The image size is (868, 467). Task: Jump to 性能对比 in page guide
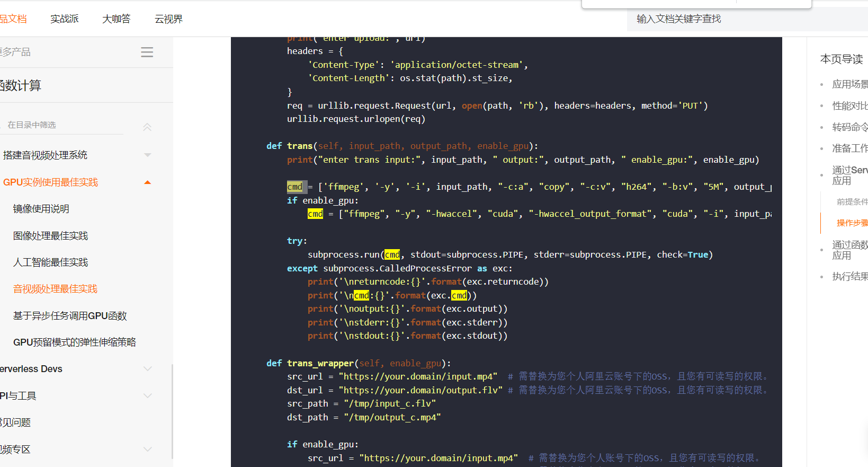(x=850, y=106)
